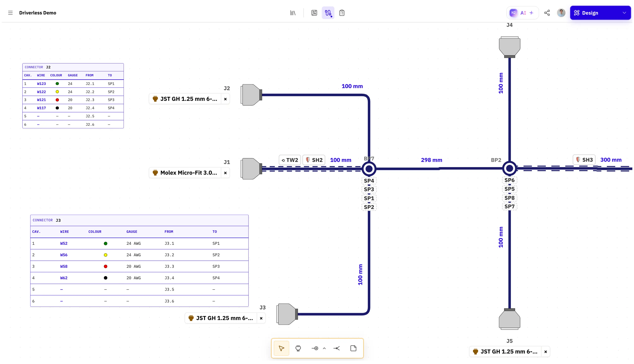The image size is (634, 364).
Task: Open wire W52 in J3 table
Action: [x=64, y=243]
